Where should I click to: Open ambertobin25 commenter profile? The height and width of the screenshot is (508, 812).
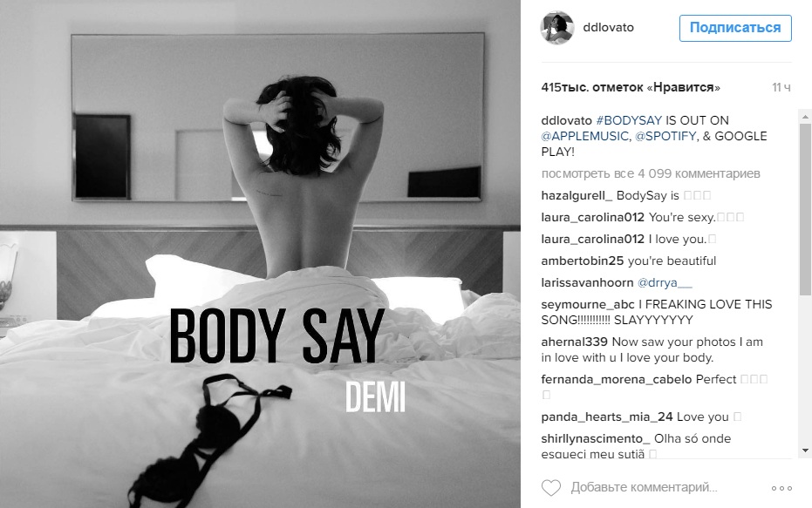[582, 261]
